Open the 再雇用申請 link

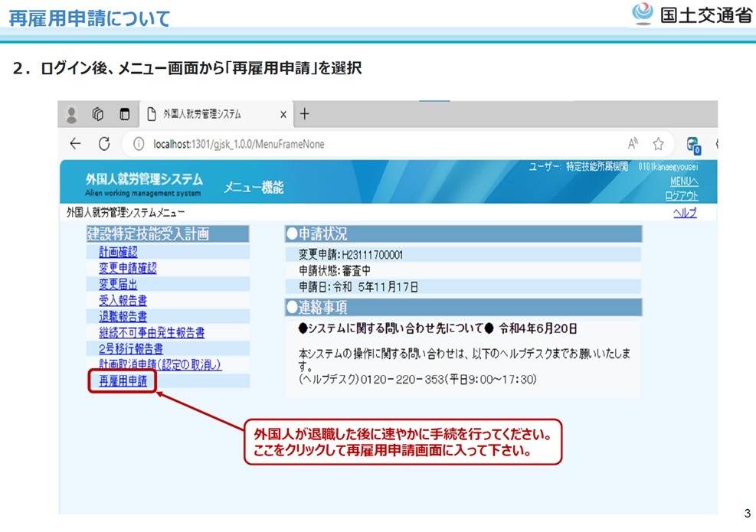click(123, 380)
